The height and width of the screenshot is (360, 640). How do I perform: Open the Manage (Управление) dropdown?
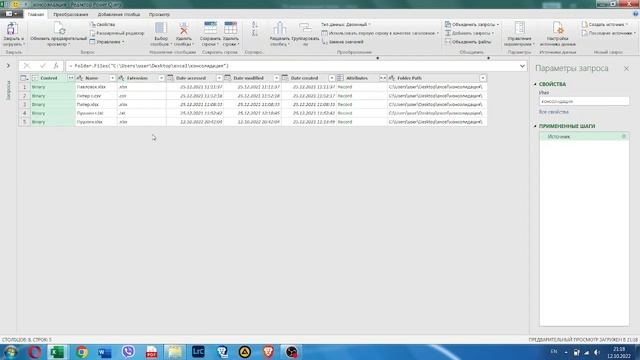click(x=107, y=42)
